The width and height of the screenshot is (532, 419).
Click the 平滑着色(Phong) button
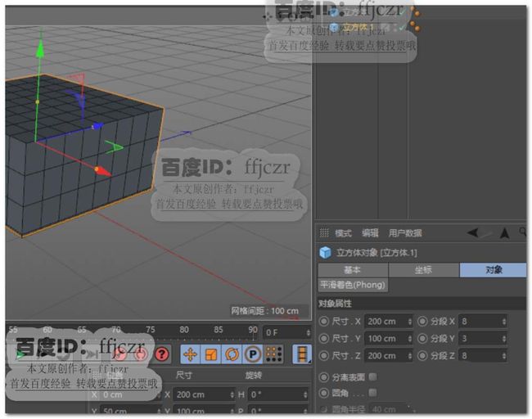pos(353,285)
